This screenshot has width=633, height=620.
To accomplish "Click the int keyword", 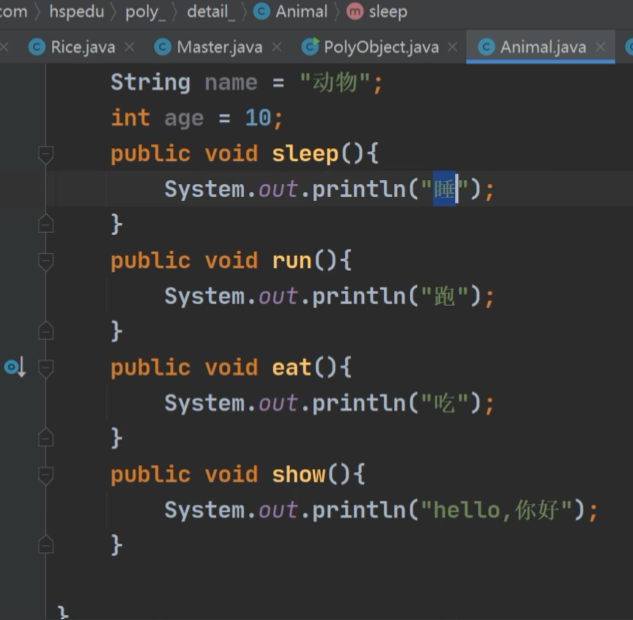I will point(130,118).
